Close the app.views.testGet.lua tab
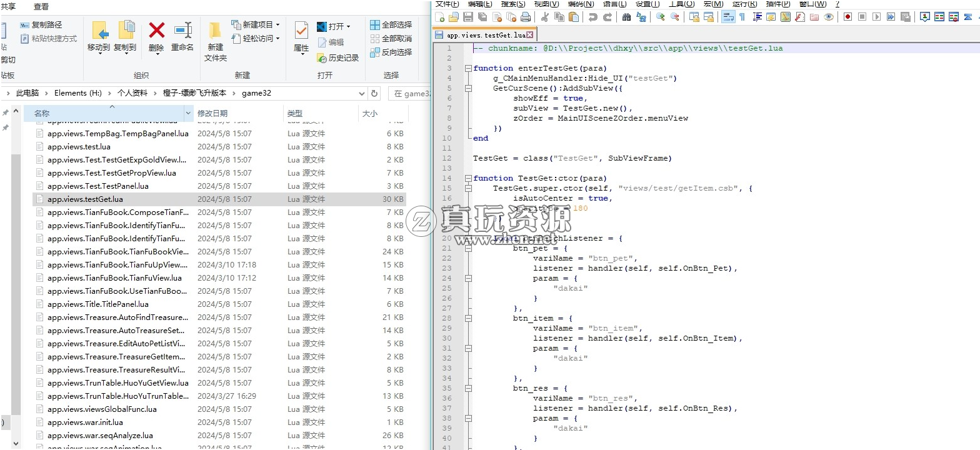The width and height of the screenshot is (980, 450). pos(530,35)
